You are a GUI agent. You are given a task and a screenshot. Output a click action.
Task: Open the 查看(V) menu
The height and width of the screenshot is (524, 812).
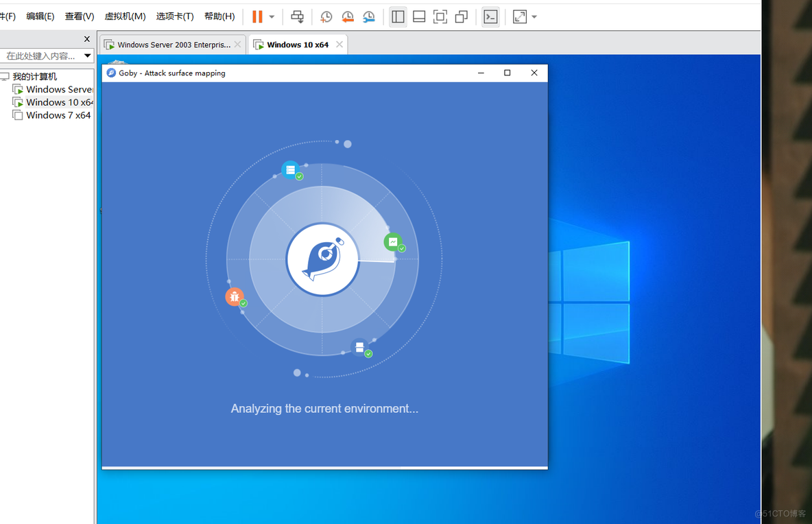[80, 16]
